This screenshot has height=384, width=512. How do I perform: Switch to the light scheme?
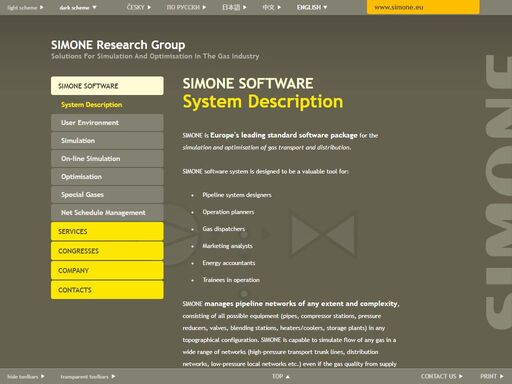coord(25,7)
